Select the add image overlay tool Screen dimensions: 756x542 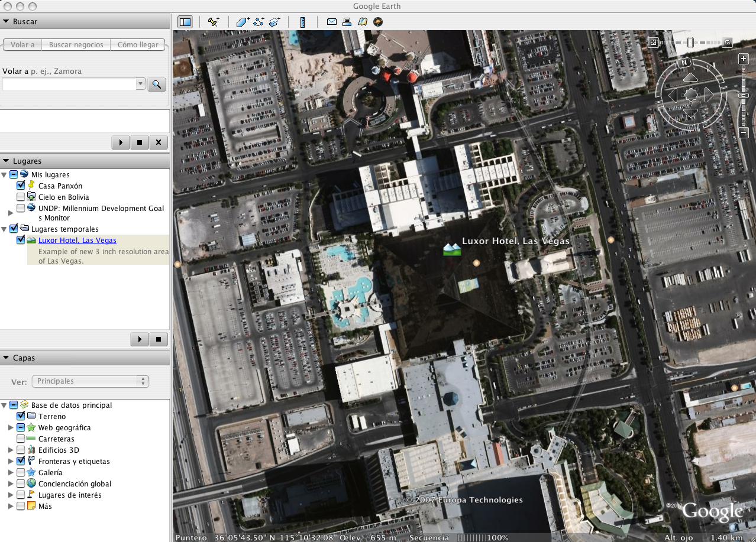pos(274,22)
